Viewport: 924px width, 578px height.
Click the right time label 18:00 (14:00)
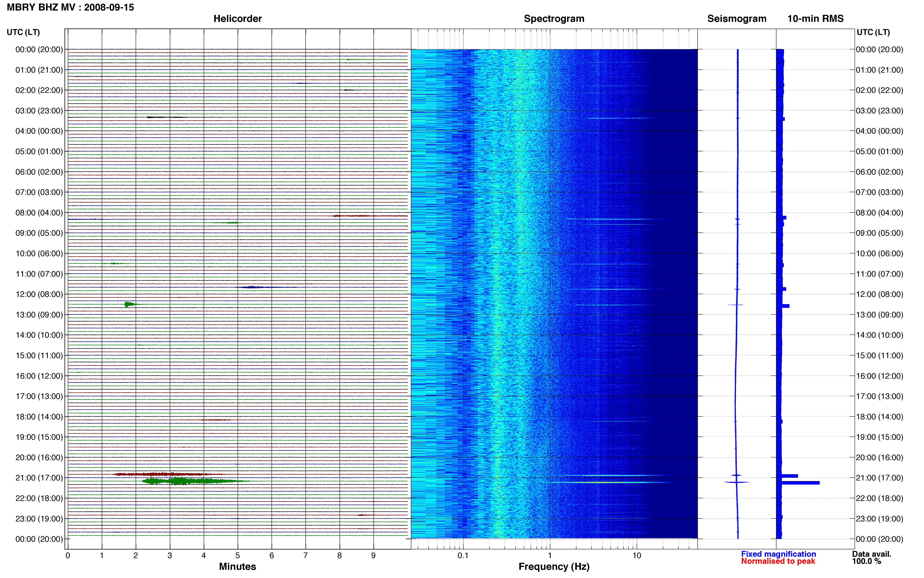pos(879,417)
